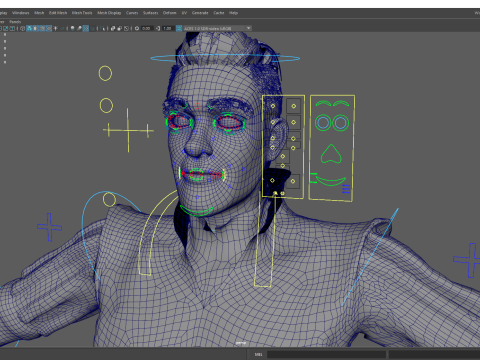Edit the exposure value 0.00 field

click(147, 28)
